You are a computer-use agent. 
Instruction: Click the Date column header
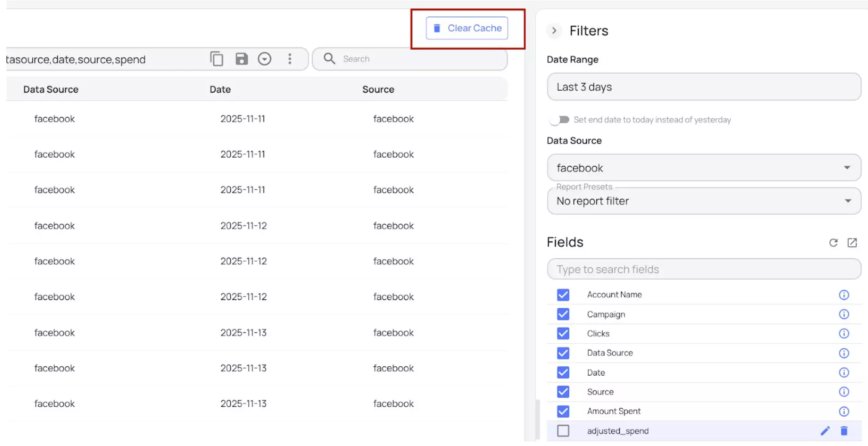(x=220, y=89)
